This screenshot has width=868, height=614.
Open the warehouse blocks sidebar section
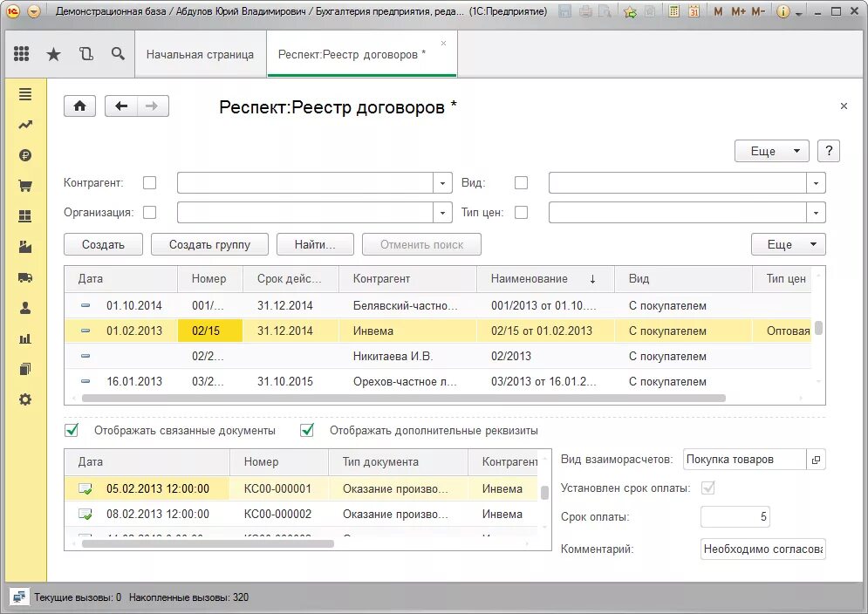coord(25,216)
